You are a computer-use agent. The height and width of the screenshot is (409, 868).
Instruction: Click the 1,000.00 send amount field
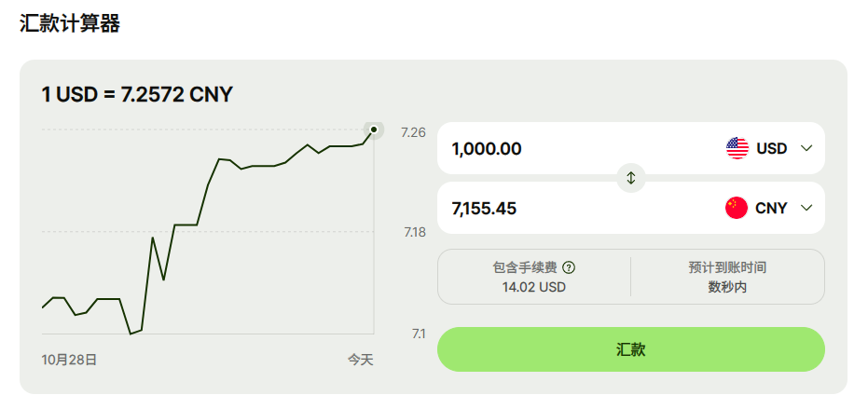pos(576,148)
